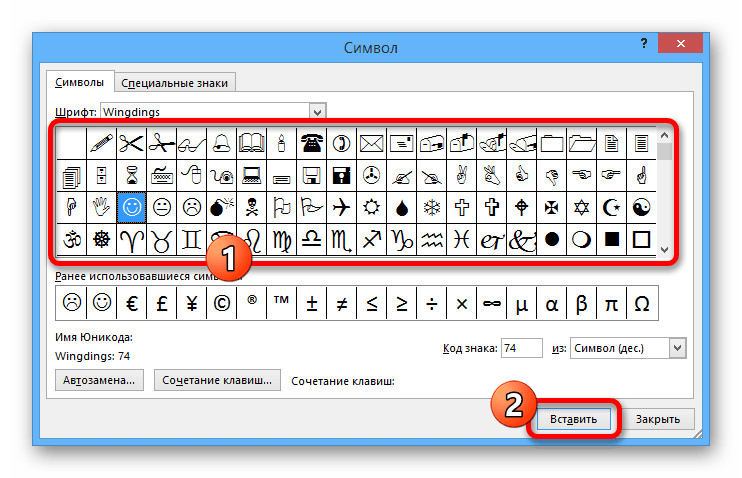Select the yin yang symbol
The width and height of the screenshot is (742, 478).
click(642, 207)
